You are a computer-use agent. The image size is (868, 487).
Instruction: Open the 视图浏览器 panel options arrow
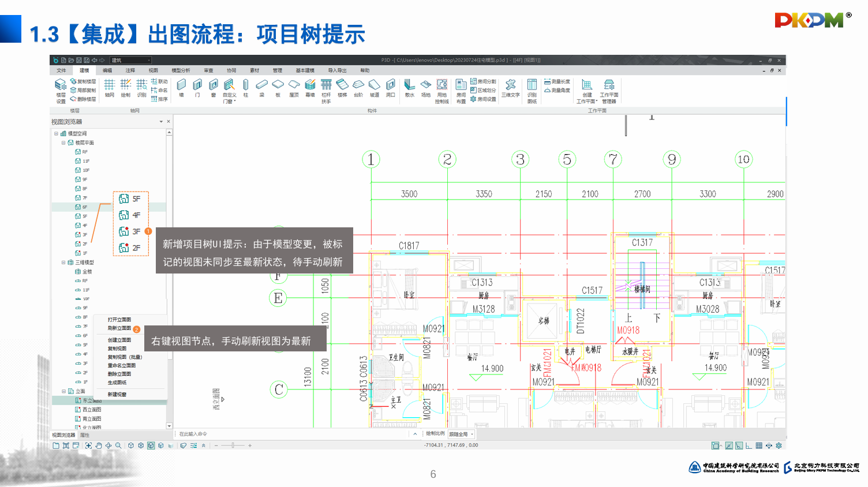click(161, 122)
